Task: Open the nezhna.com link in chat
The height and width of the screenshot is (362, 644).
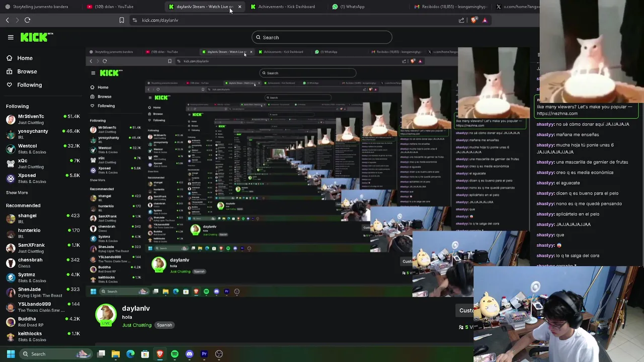Action: 557,114
